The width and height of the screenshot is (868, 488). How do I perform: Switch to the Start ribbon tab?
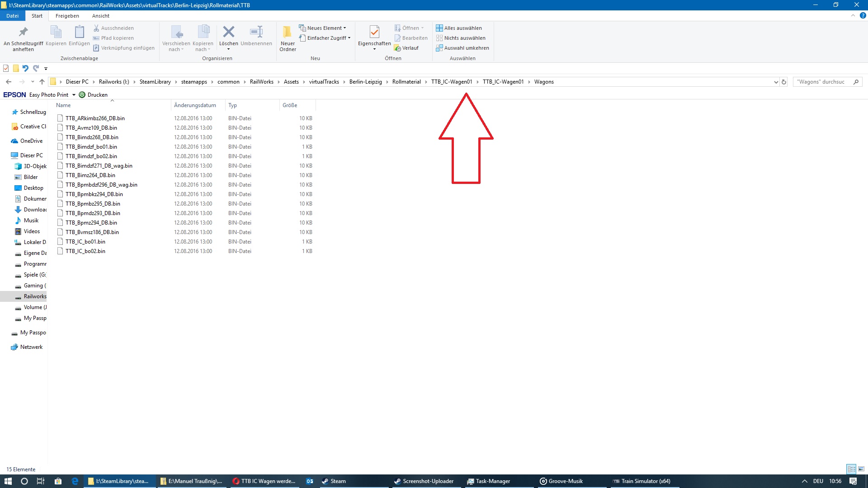37,16
